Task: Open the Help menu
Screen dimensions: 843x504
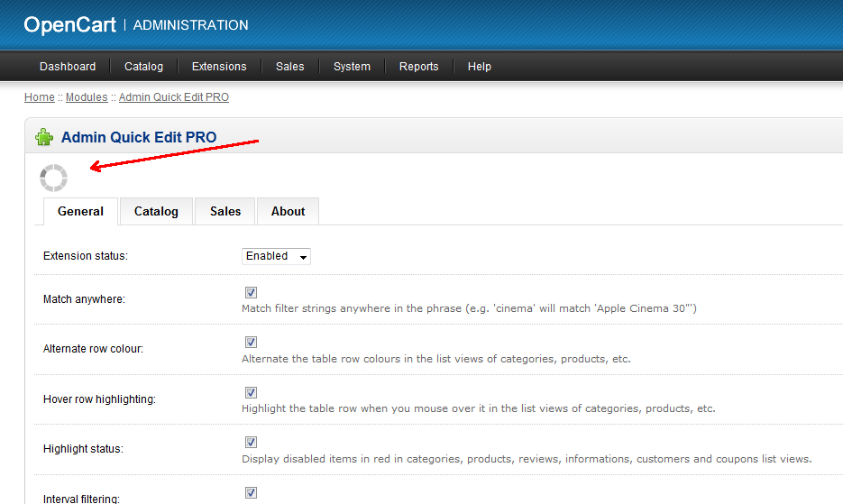Action: (479, 66)
